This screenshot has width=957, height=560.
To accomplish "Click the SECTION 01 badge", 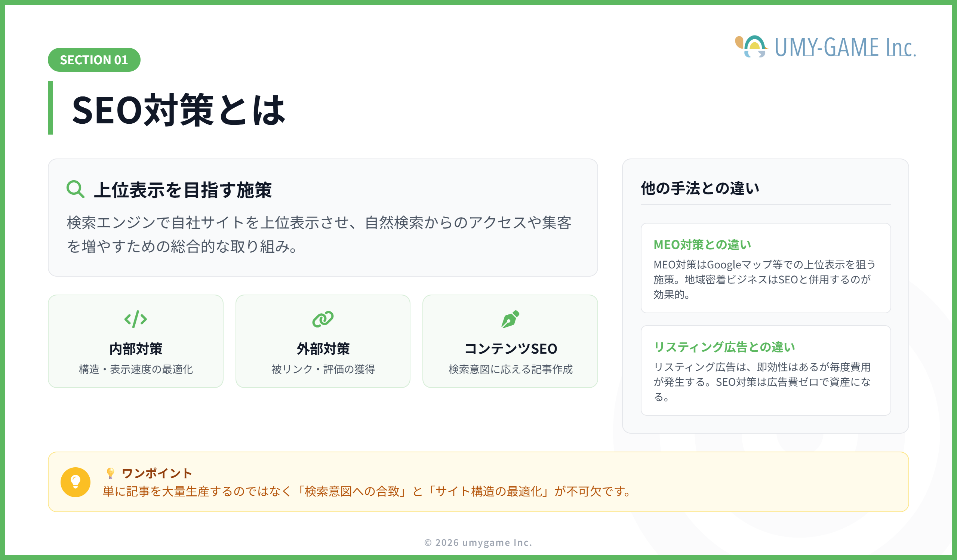I will click(94, 59).
